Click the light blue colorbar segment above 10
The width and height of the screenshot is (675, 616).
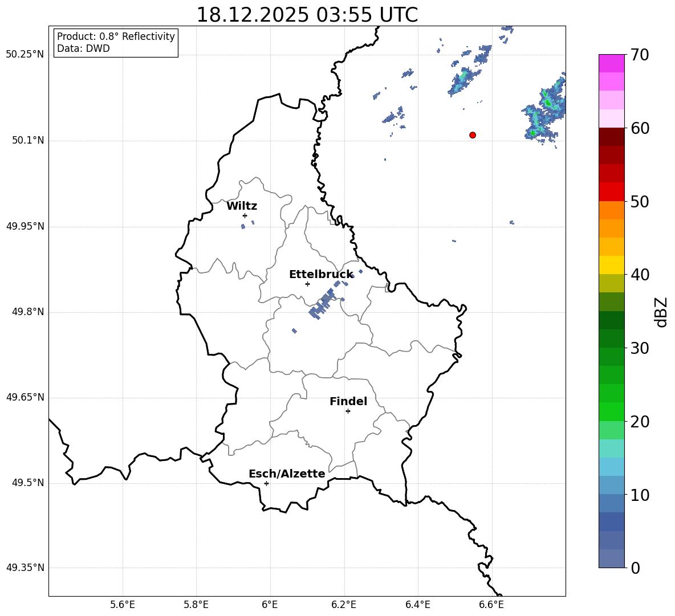(612, 485)
